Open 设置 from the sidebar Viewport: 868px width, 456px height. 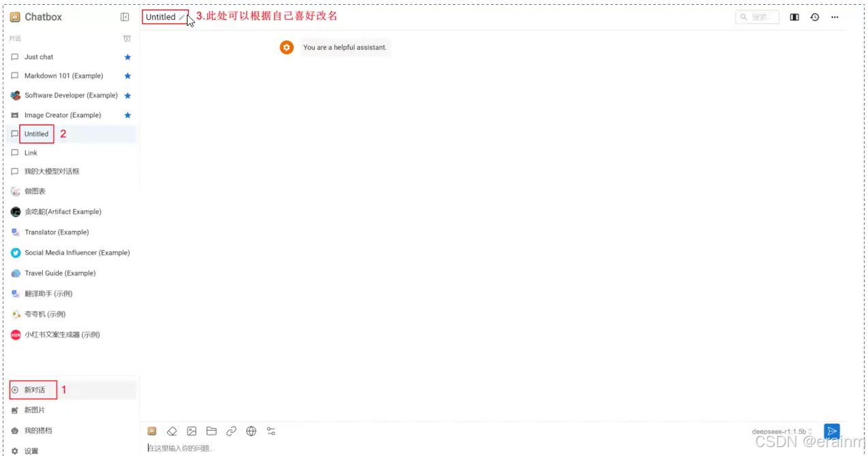click(31, 451)
